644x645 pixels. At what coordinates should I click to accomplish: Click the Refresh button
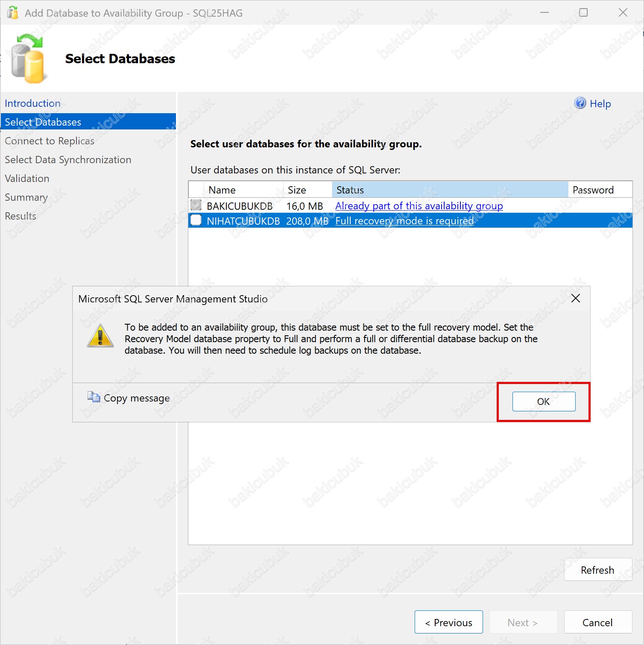(x=597, y=570)
